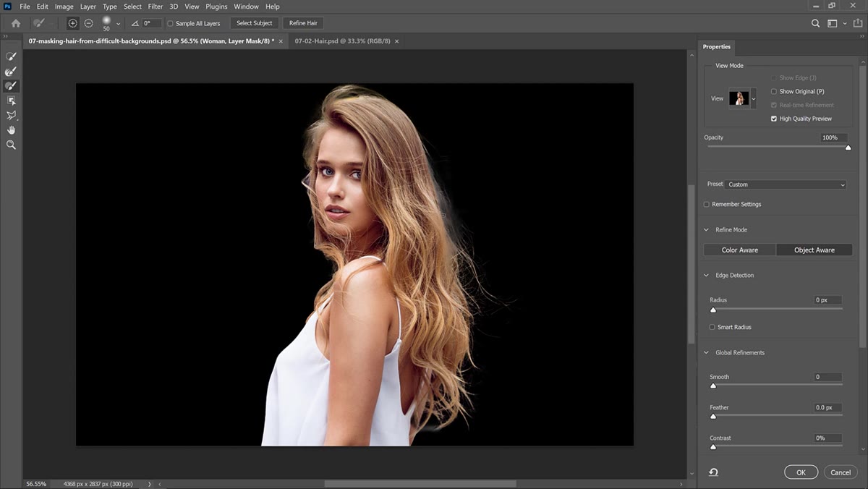868x489 pixels.
Task: Open the Search magnifier at top right
Action: tap(815, 23)
